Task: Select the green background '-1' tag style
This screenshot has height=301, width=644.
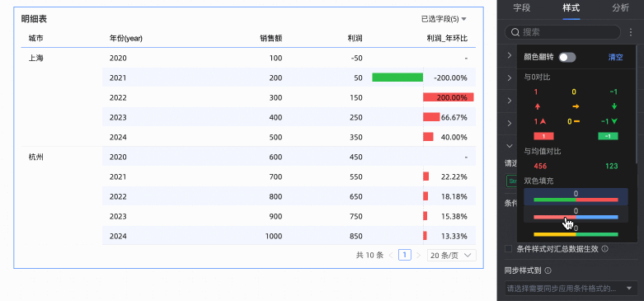Action: point(608,136)
